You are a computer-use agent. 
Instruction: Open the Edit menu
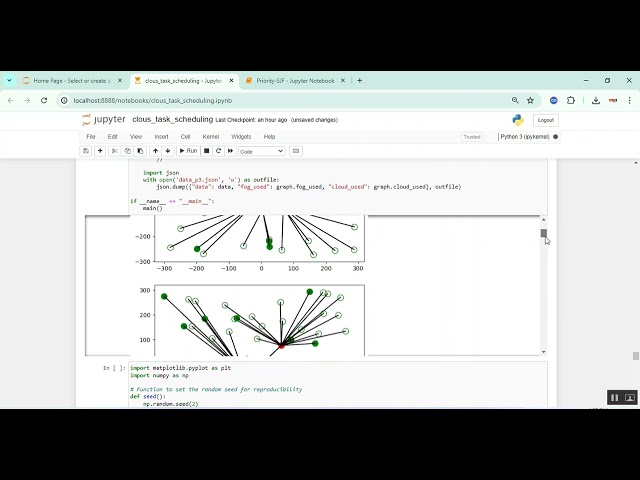(x=113, y=137)
